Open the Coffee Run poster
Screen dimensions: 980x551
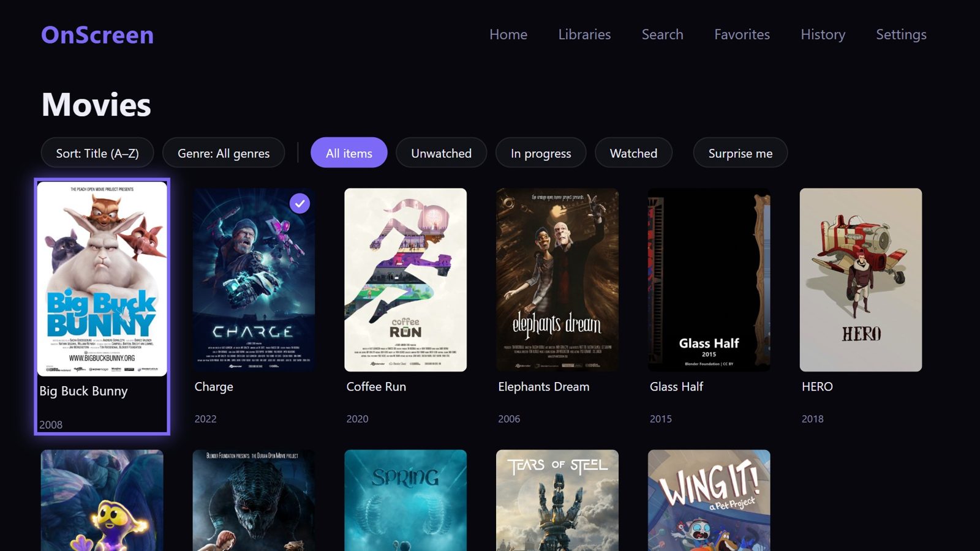[x=405, y=280]
